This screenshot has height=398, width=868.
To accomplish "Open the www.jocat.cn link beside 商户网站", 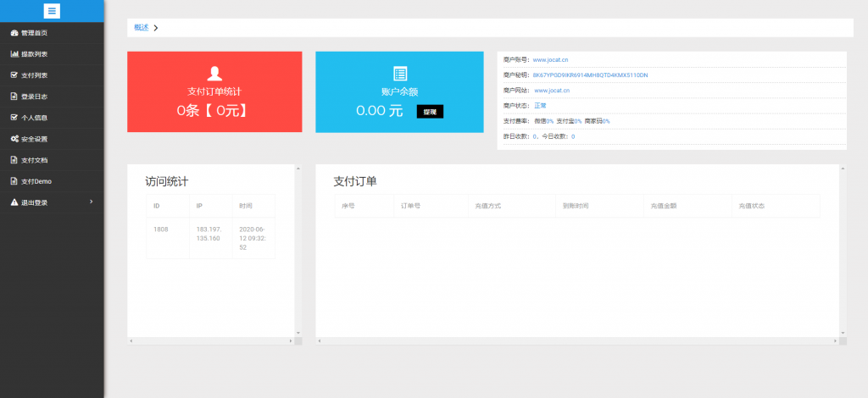I will pos(552,90).
